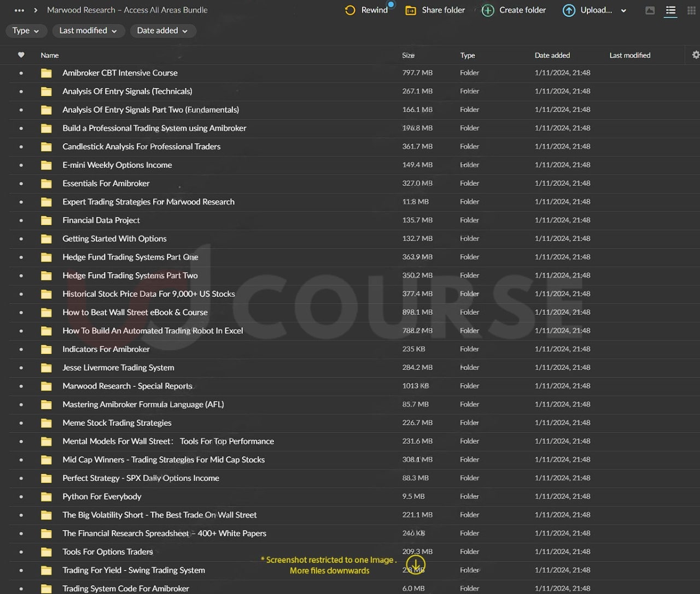
Task: Open the Type filter dropdown
Action: click(26, 31)
